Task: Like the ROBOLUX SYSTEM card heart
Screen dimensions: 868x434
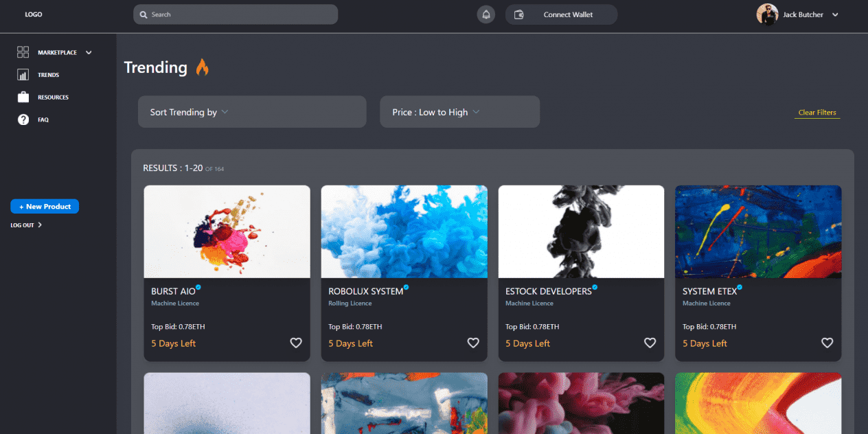Action: [473, 343]
